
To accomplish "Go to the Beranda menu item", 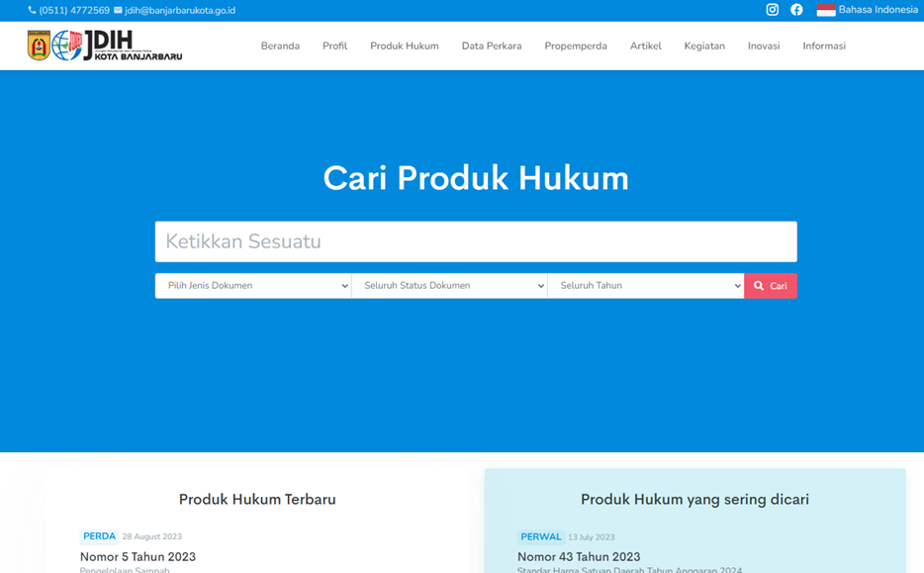I will point(280,47).
